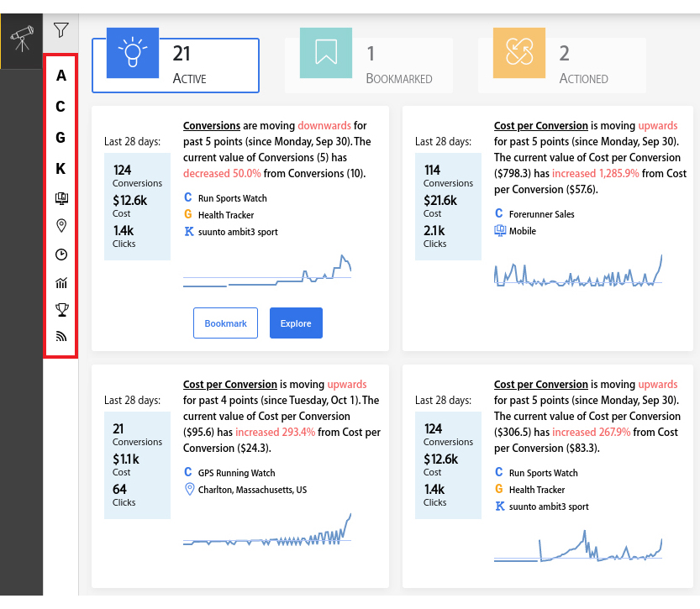This screenshot has height=609, width=700.
Task: Choose the RSS feed filter icon
Action: 61,336
